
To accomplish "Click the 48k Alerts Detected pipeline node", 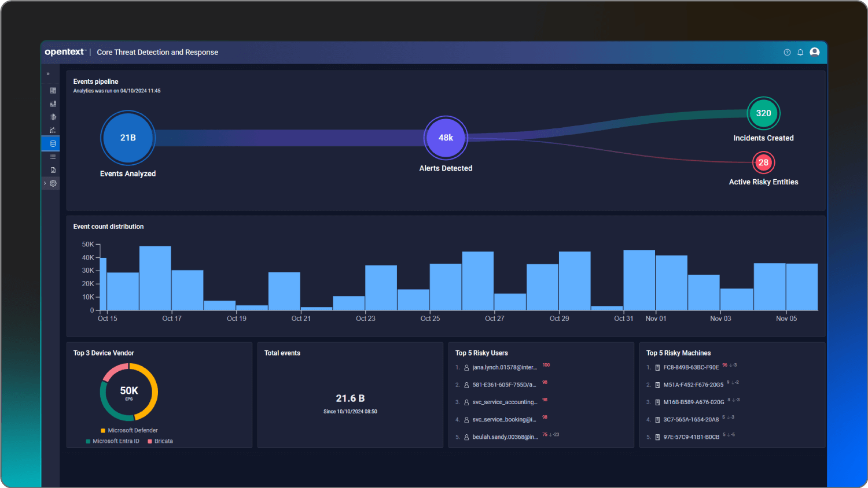I will [446, 138].
